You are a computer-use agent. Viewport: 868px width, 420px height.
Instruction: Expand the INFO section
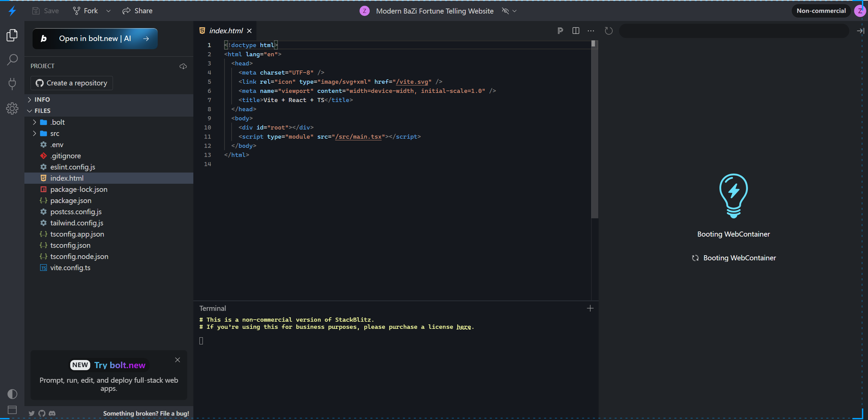(42, 99)
